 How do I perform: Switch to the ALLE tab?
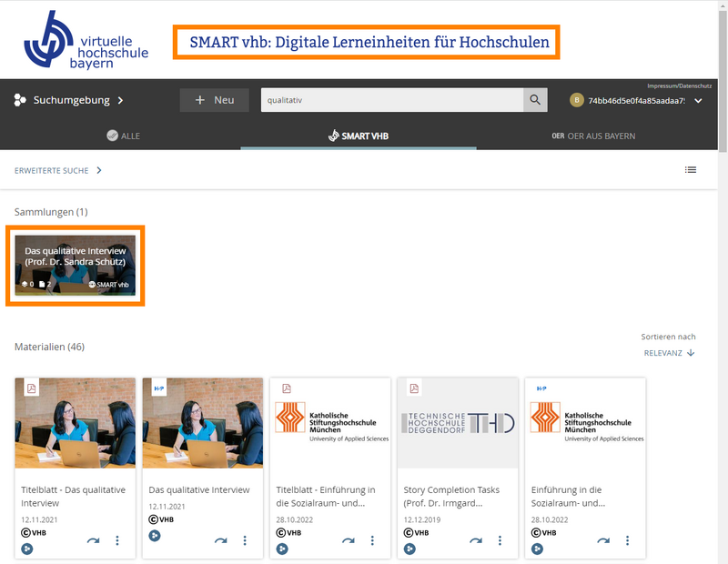pos(123,136)
